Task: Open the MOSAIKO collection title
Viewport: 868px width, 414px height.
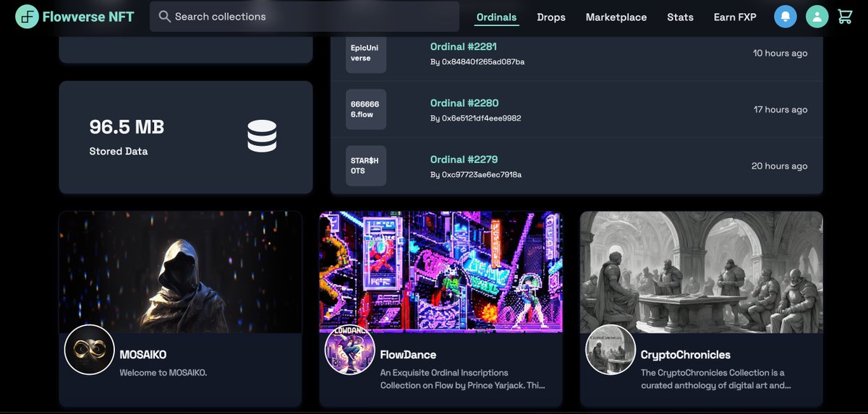Action: point(142,355)
